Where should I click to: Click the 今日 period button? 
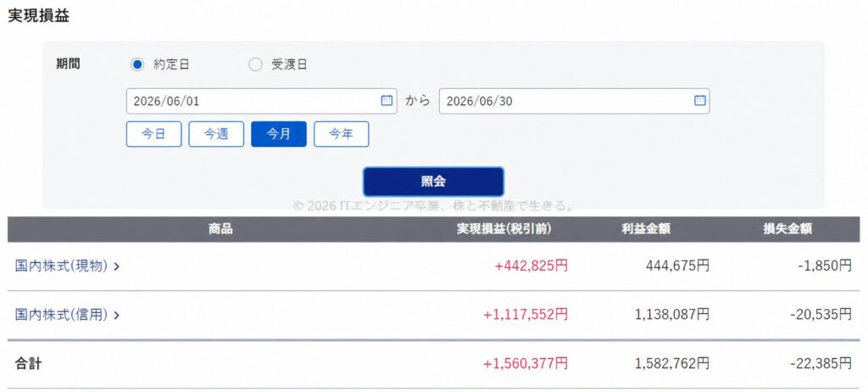(154, 134)
